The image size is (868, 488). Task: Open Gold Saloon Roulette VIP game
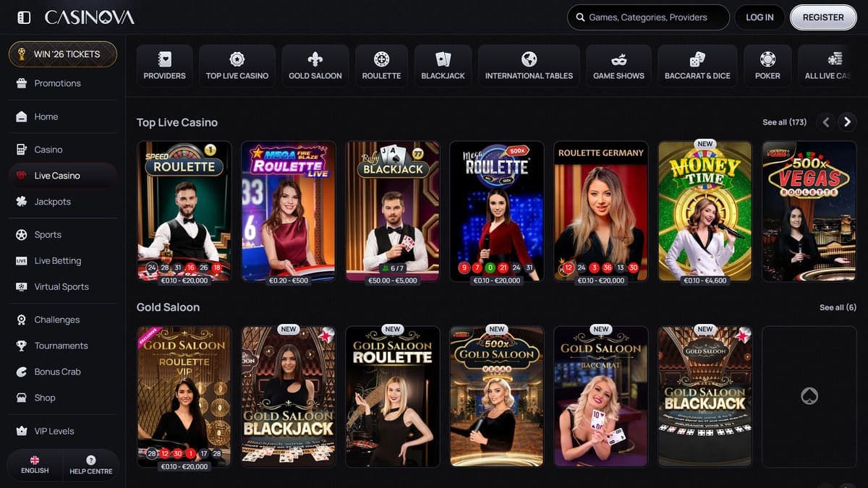click(x=184, y=396)
